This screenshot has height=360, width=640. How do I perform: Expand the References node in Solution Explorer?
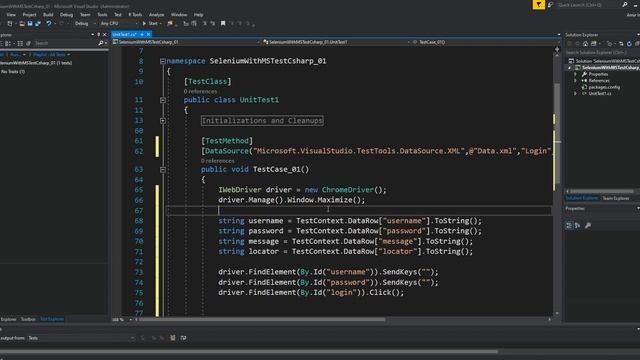[x=576, y=81]
